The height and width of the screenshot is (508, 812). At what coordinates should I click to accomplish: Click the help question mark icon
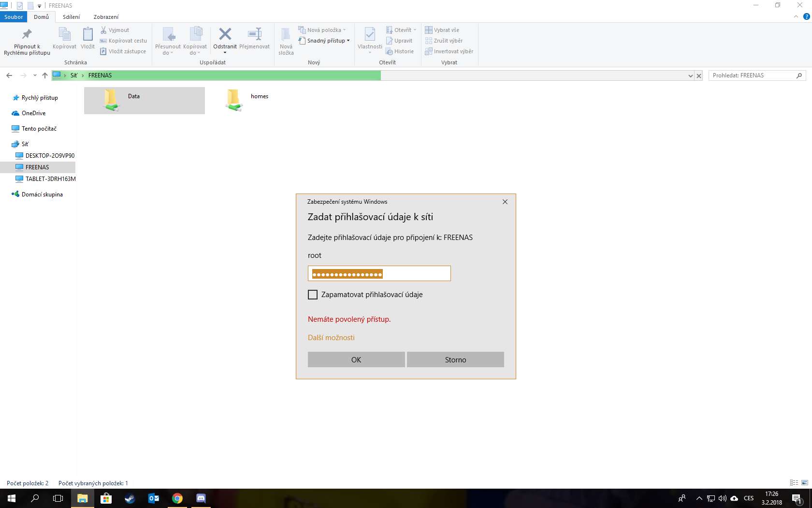point(806,17)
